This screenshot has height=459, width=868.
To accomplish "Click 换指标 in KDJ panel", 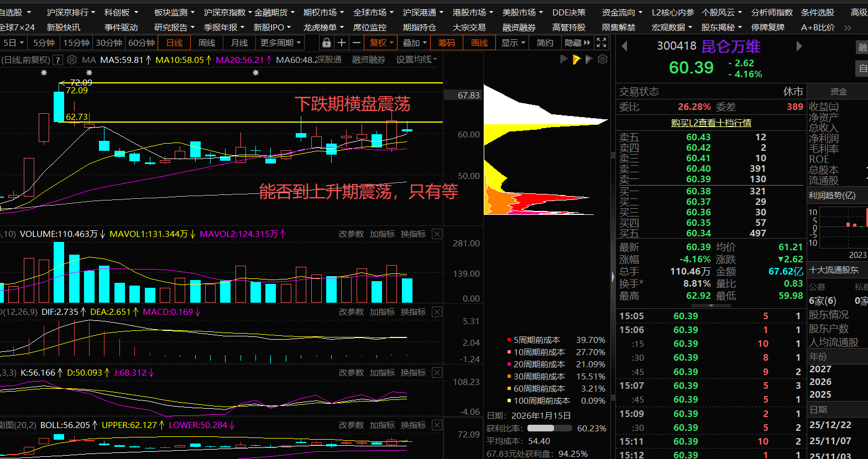I will pyautogui.click(x=413, y=373).
